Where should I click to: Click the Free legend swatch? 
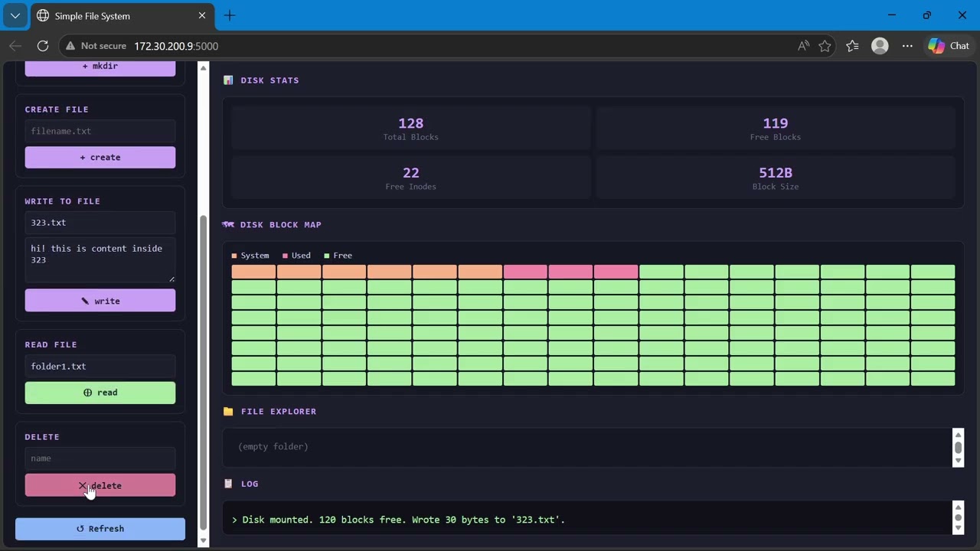pos(327,256)
